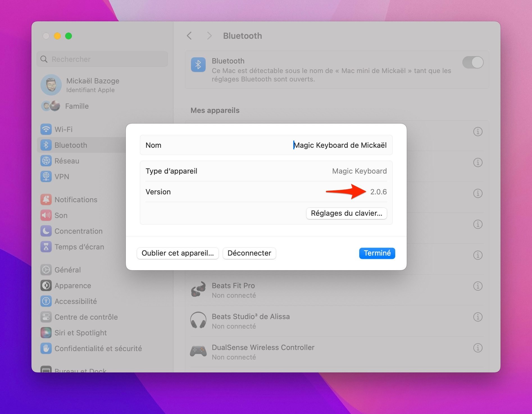Click the Notifications sidebar label
The width and height of the screenshot is (532, 414).
tap(76, 200)
